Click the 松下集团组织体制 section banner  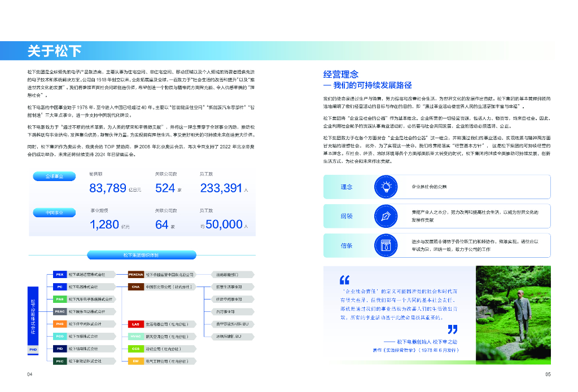pyautogui.click(x=142, y=255)
